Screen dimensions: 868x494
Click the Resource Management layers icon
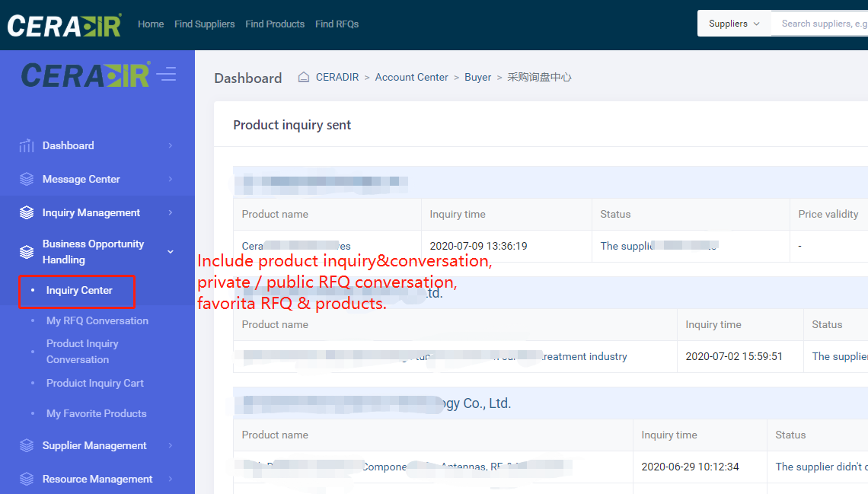point(27,479)
